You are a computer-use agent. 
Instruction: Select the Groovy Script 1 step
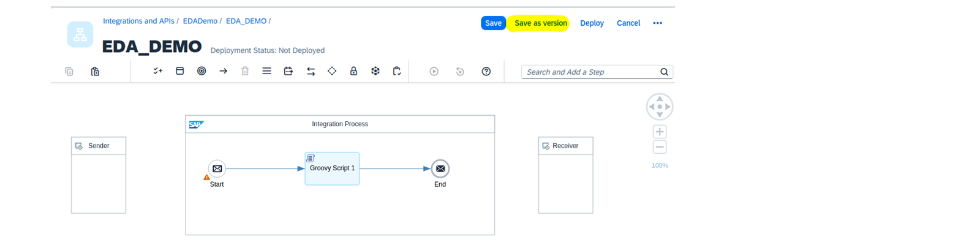point(332,168)
